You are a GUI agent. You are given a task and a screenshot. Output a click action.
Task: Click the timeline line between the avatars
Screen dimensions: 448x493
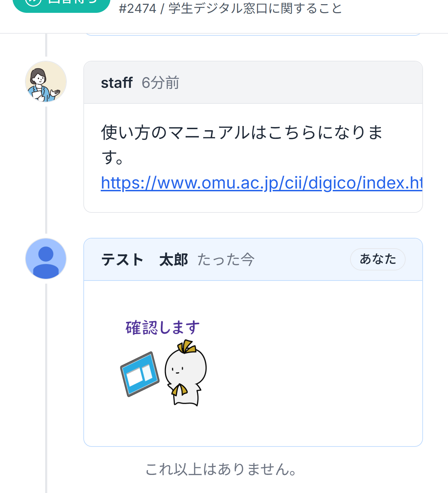46,170
